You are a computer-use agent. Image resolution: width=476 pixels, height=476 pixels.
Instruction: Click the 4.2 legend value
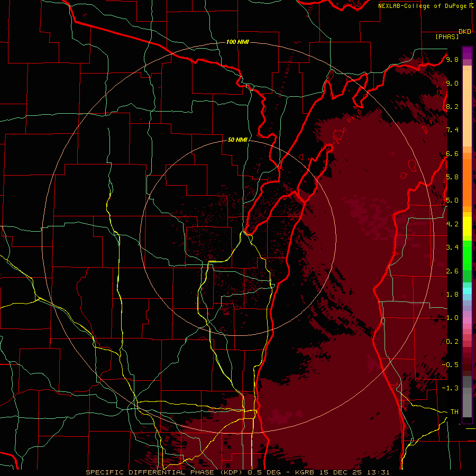click(452, 224)
